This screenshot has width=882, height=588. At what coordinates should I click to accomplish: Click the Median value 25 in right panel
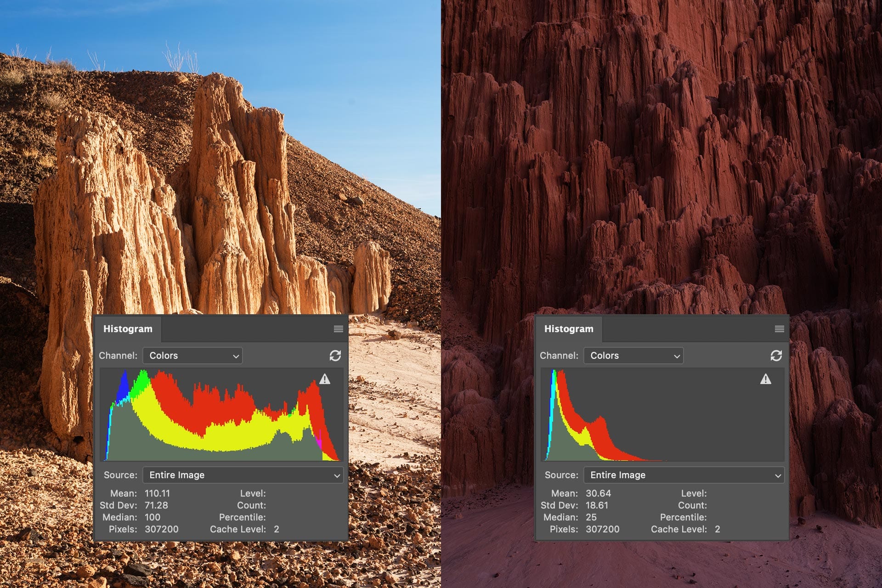(591, 517)
